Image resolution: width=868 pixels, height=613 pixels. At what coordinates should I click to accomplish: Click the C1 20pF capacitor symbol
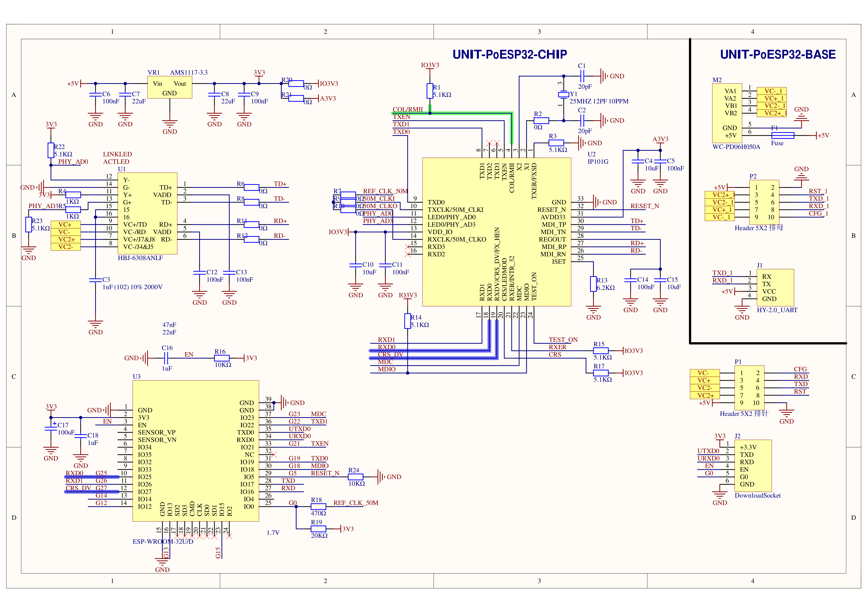click(x=582, y=76)
